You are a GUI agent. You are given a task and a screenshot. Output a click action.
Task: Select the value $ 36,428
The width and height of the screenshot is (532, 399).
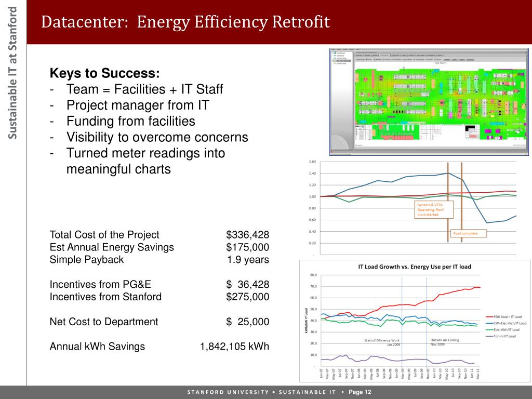pyautogui.click(x=247, y=284)
